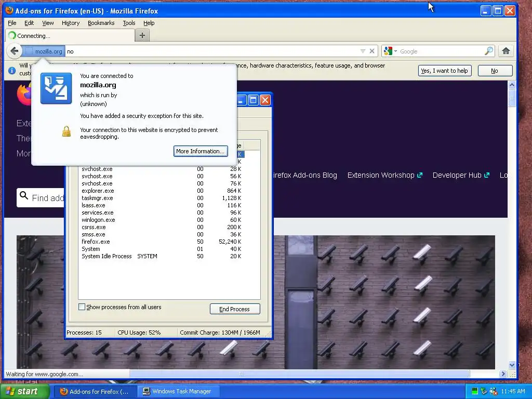Stop loading with the X in address bar
Screen dimensions: 532x399
[x=372, y=51]
